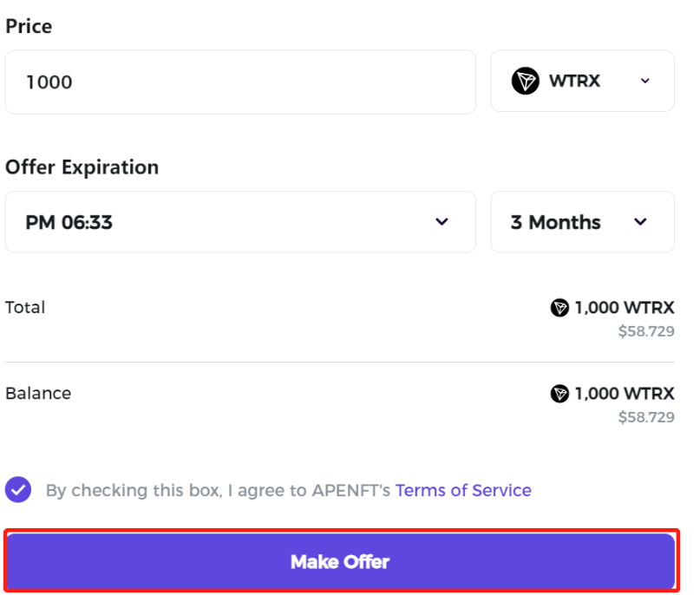Screen dimensions: 700x595
Task: Click the Price heading label
Action: click(x=29, y=26)
